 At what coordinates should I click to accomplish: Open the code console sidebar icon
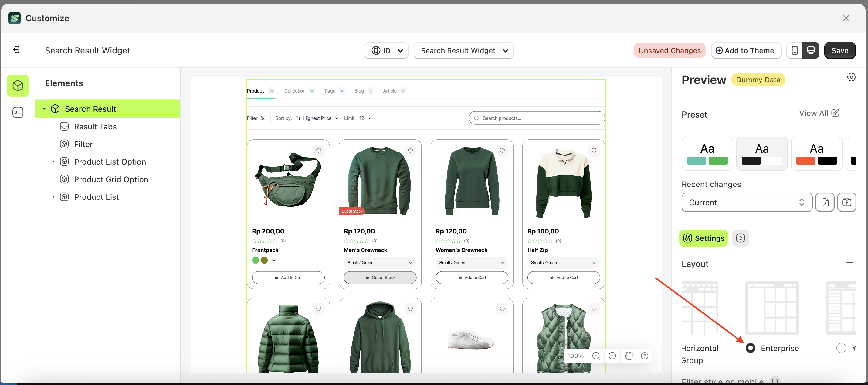pos(18,112)
